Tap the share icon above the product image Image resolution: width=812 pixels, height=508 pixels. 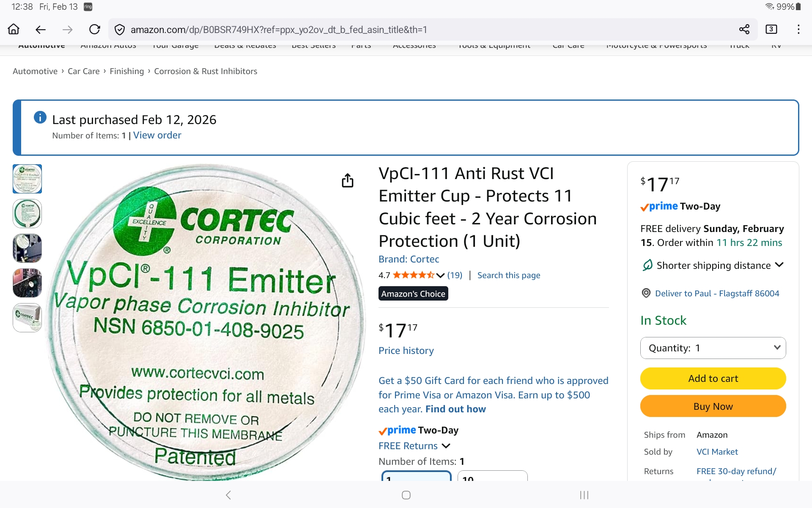[x=347, y=180]
